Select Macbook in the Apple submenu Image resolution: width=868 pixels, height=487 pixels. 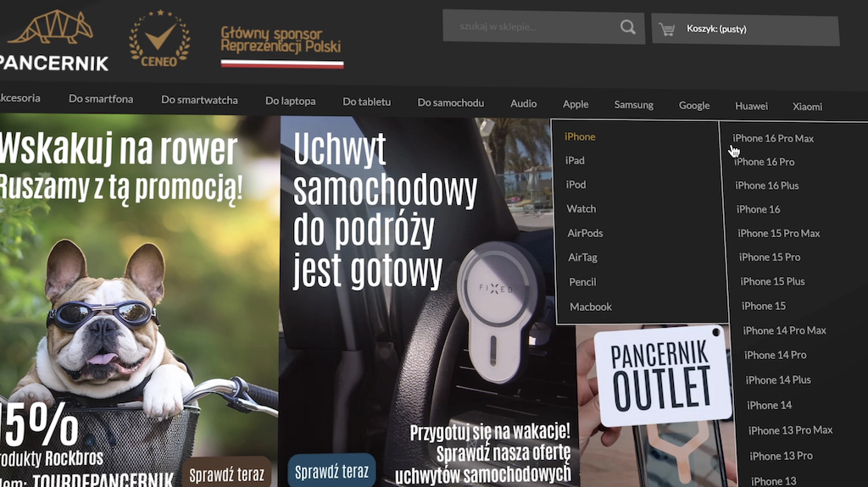[591, 307]
